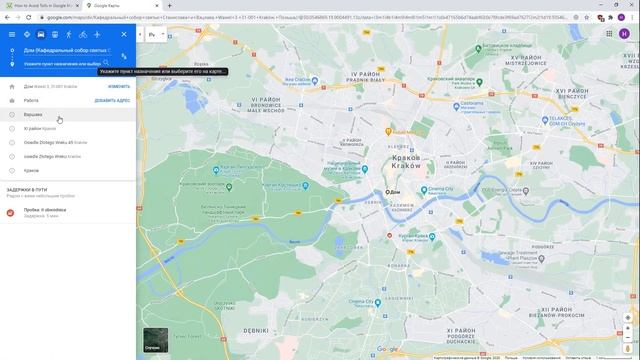Select walking travel mode
Viewport: 640px width, 360px height.
coord(69,35)
